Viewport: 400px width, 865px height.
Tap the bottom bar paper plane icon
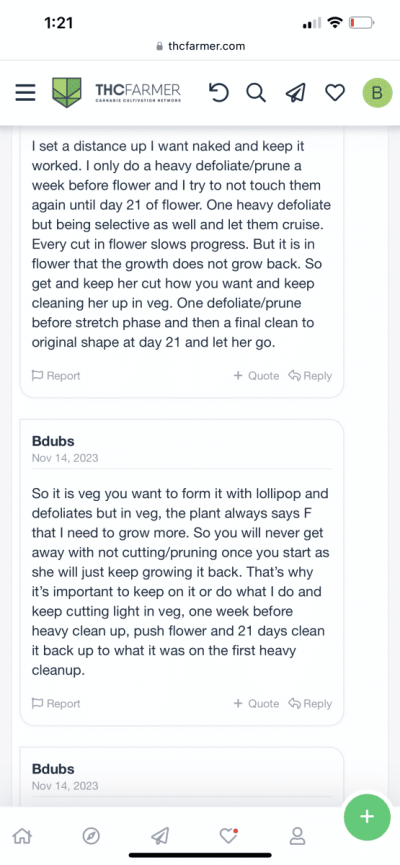[x=159, y=836]
